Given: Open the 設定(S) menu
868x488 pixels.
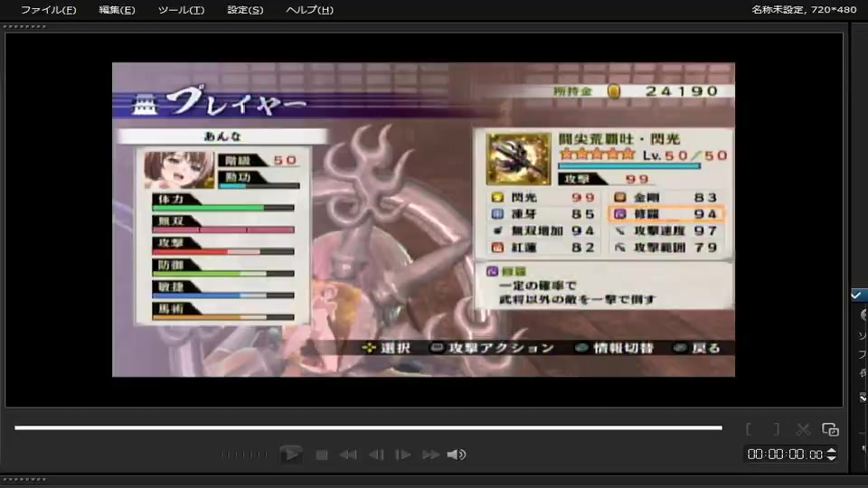Looking at the screenshot, I should pyautogui.click(x=245, y=10).
